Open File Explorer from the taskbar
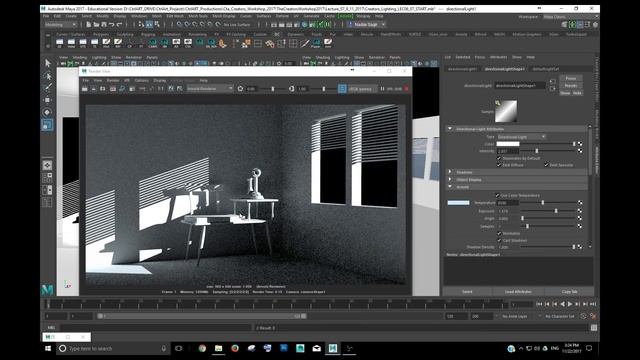The image size is (640, 360). pos(218,348)
